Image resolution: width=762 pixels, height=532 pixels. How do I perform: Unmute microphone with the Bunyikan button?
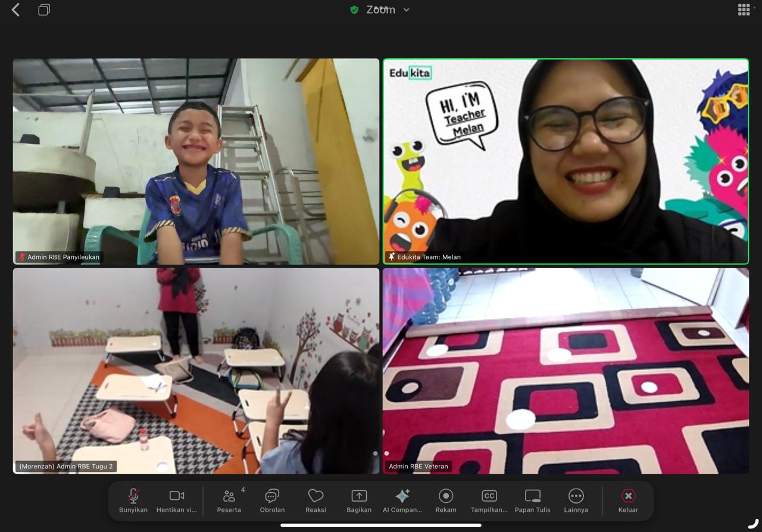(x=133, y=500)
